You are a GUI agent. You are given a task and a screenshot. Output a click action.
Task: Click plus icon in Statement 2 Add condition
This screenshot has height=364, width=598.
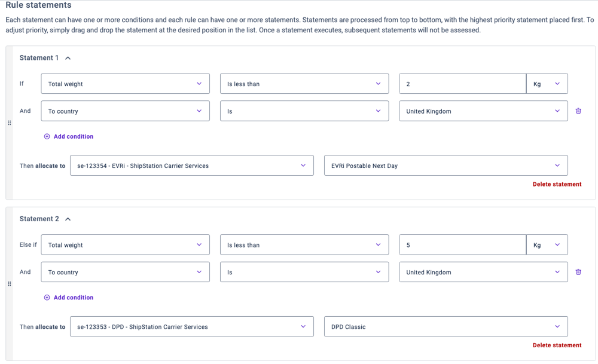pyautogui.click(x=47, y=298)
